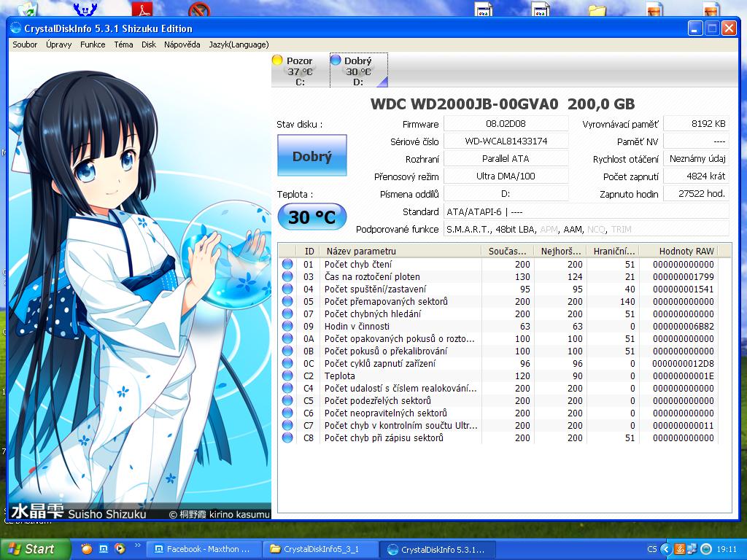Click status icon for Počet opakovaných pokusů row

point(287,338)
